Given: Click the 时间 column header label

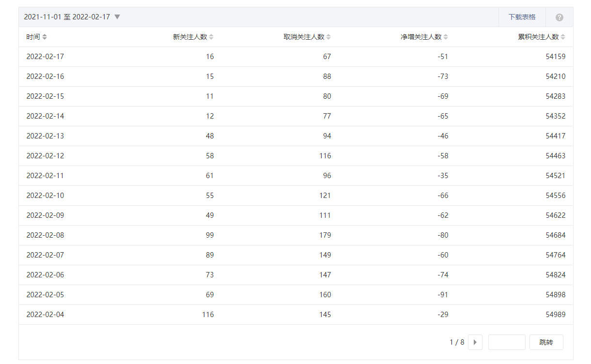Looking at the screenshot, I should click(33, 37).
